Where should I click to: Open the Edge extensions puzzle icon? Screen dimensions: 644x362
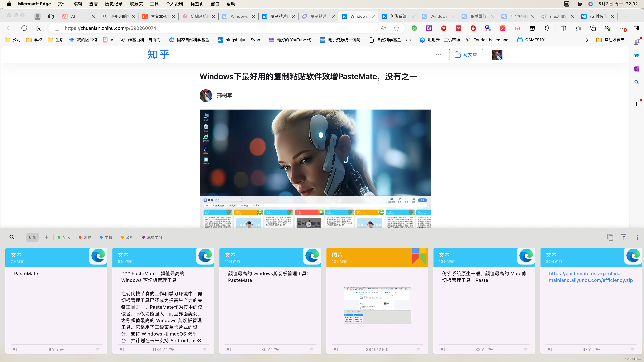[x=547, y=28]
